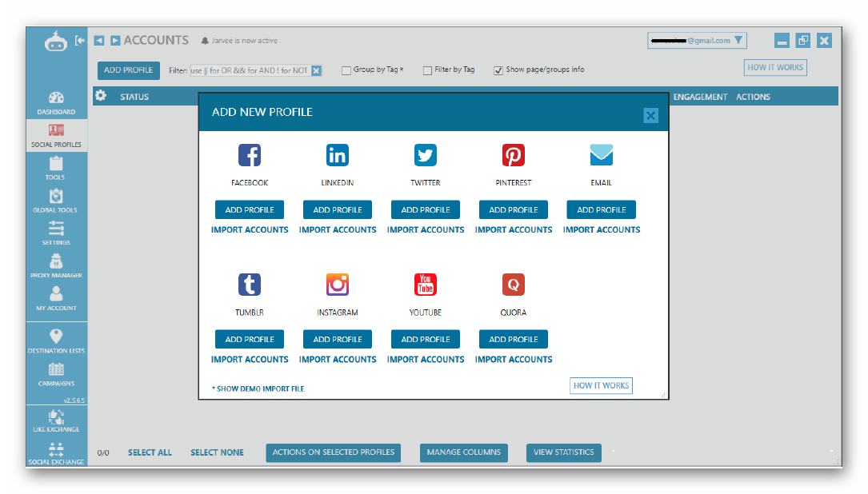Open Destination Lists in the sidebar
Screen dimensions: 868x494
click(x=56, y=341)
